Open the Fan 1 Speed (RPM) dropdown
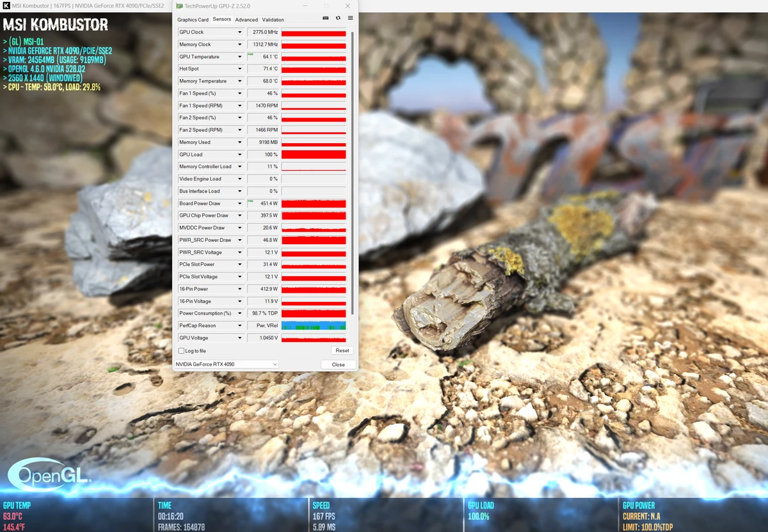The image size is (768, 532). point(240,106)
